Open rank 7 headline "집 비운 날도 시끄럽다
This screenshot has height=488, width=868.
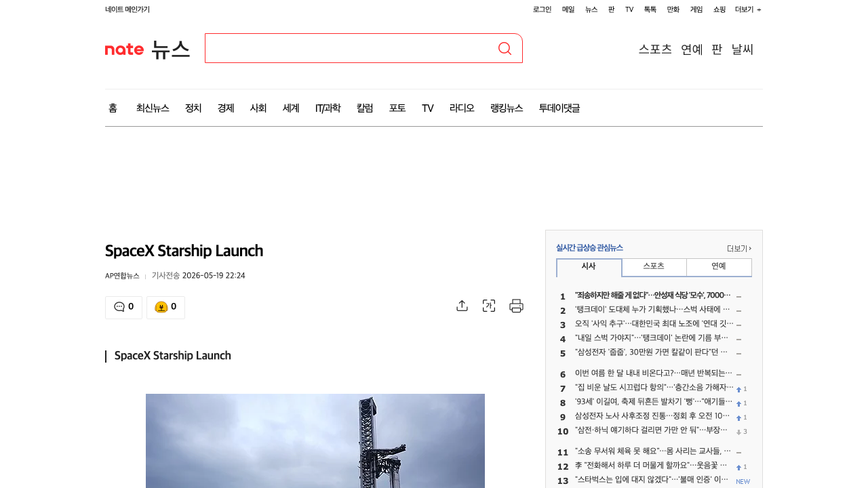[x=654, y=388]
